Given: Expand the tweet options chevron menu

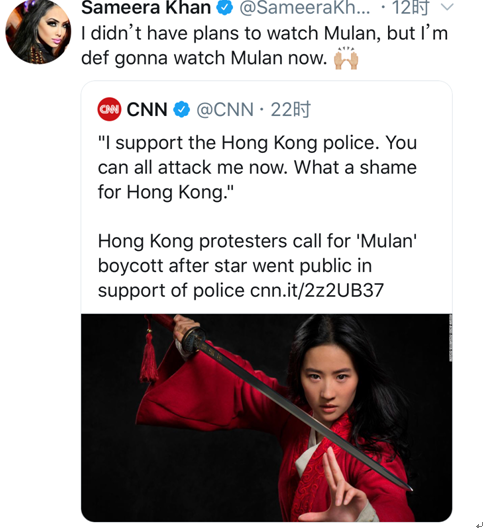Looking at the screenshot, I should click(447, 7).
